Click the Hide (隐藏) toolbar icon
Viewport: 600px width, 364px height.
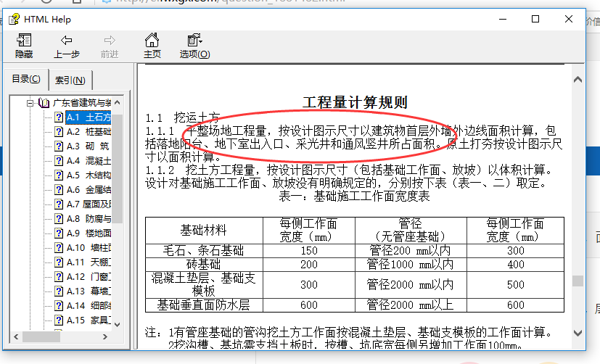pos(24,40)
